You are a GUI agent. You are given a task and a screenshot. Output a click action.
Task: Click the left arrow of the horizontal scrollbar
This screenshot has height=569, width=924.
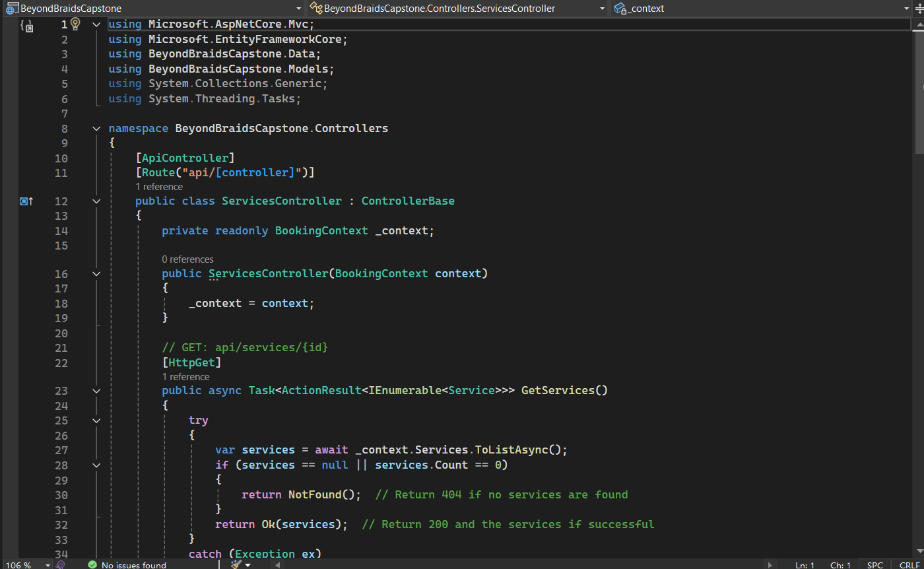(x=279, y=565)
